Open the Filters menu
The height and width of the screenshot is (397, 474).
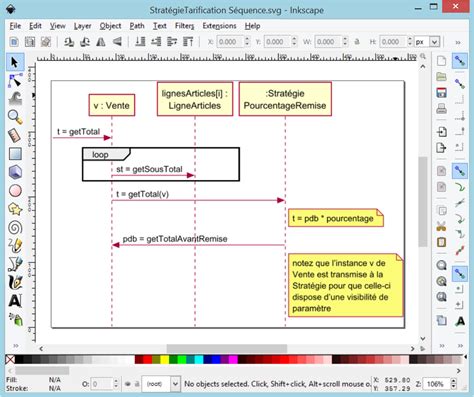[184, 26]
